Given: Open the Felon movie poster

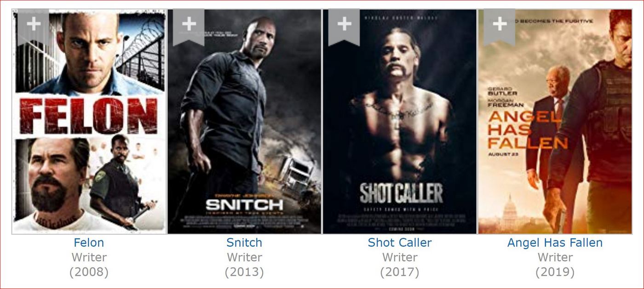Looking at the screenshot, I should (89, 122).
